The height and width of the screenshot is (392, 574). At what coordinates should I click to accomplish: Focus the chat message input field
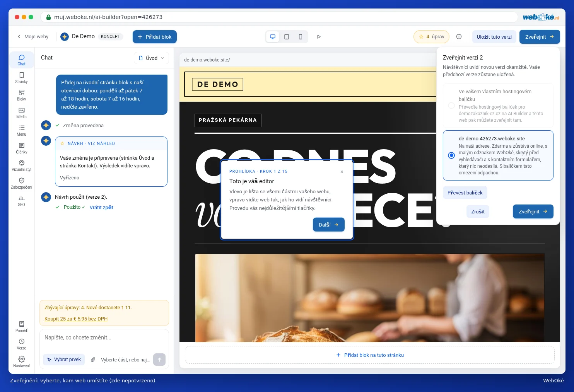104,337
